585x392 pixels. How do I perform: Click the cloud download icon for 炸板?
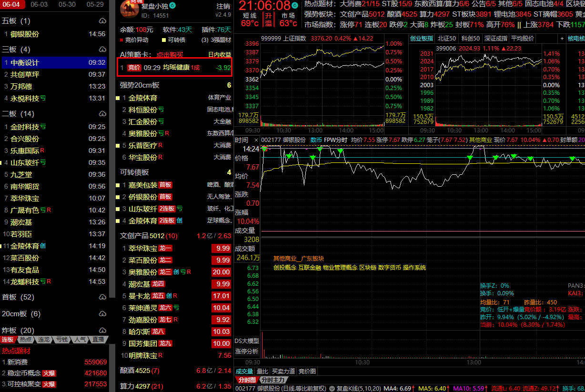point(102,331)
